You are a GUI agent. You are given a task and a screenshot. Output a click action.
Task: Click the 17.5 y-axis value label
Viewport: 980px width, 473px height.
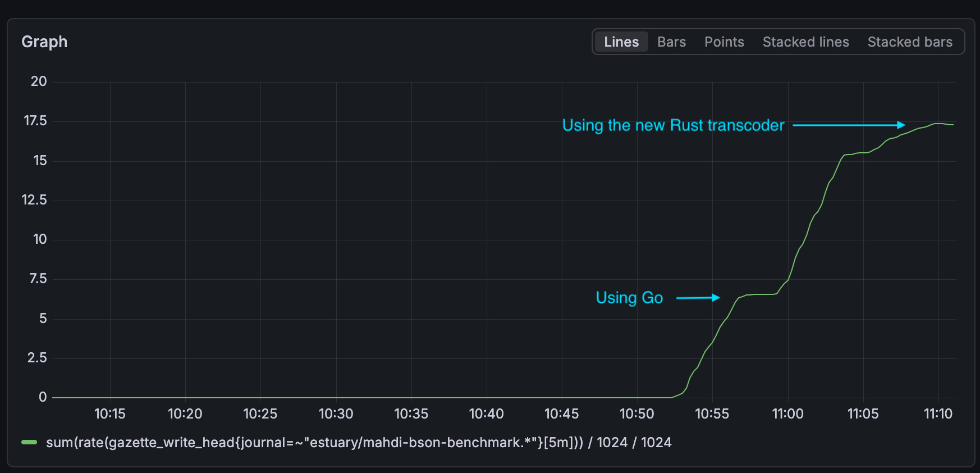(x=35, y=121)
